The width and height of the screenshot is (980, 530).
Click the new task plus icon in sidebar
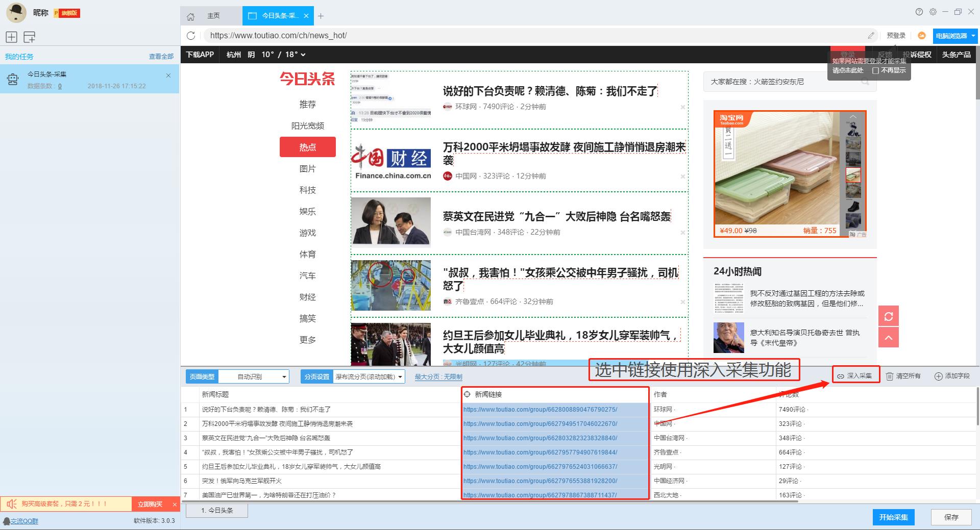tap(11, 37)
